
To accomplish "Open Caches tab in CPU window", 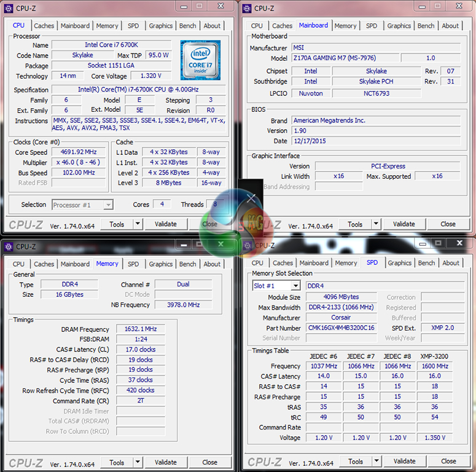I will (x=44, y=26).
